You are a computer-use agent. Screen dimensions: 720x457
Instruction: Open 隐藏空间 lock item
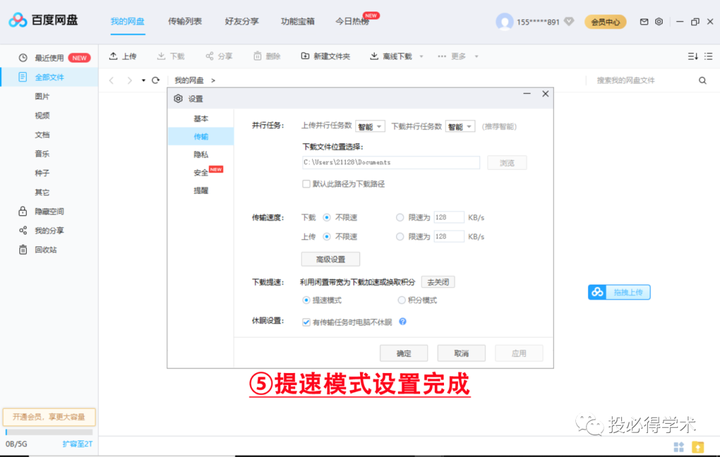[49, 211]
